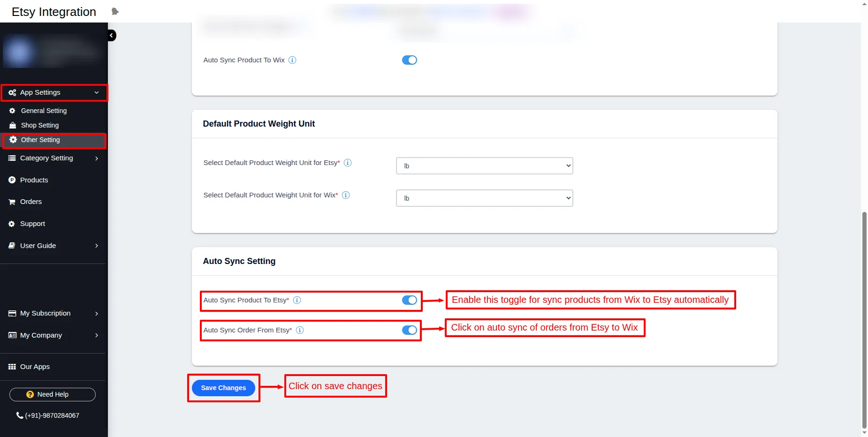The height and width of the screenshot is (437, 868).
Task: Click the Save Changes button
Action: pyautogui.click(x=223, y=388)
